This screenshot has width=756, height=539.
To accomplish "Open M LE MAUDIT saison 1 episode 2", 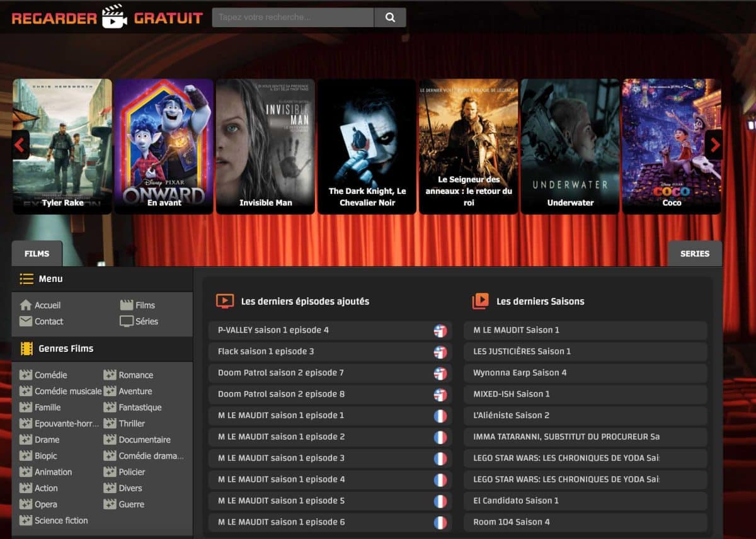I will [x=330, y=437].
